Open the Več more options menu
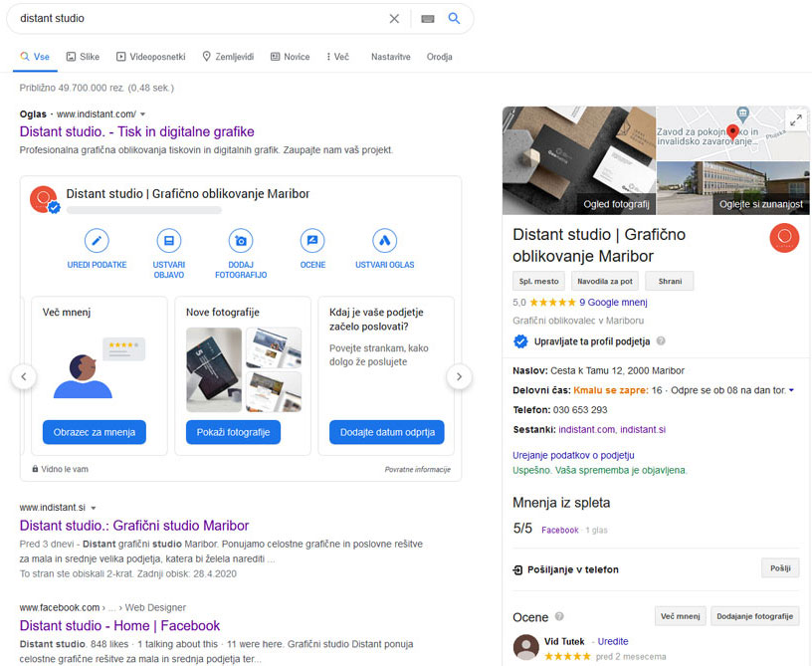Viewport: 812px width, 666px height. (337, 57)
